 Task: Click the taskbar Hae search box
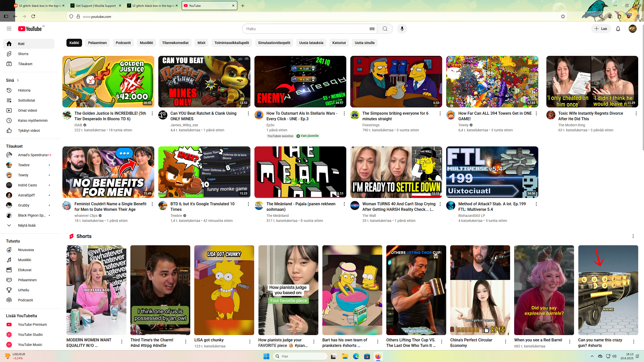click(300, 356)
